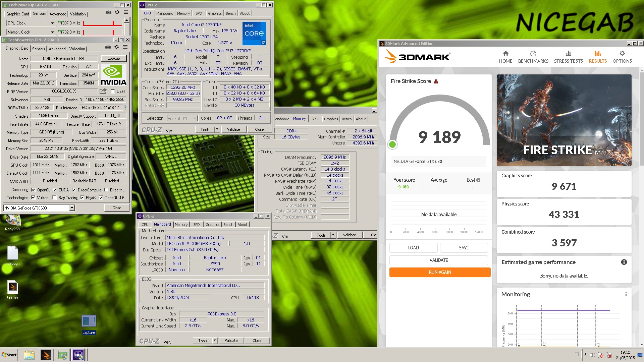Click the info icon next to Best
Screen dimensions: 644x362
tap(478, 180)
